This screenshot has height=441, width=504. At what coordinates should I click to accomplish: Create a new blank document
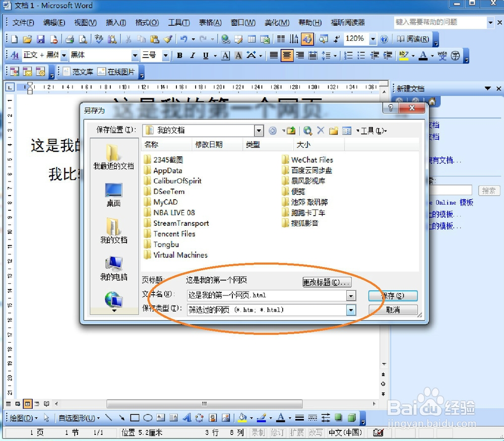[x=14, y=39]
